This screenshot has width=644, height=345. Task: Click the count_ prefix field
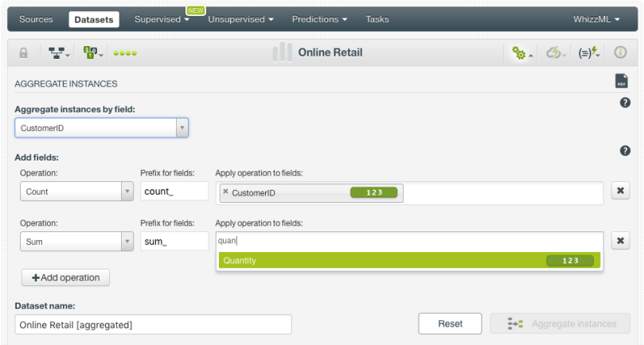coord(174,191)
